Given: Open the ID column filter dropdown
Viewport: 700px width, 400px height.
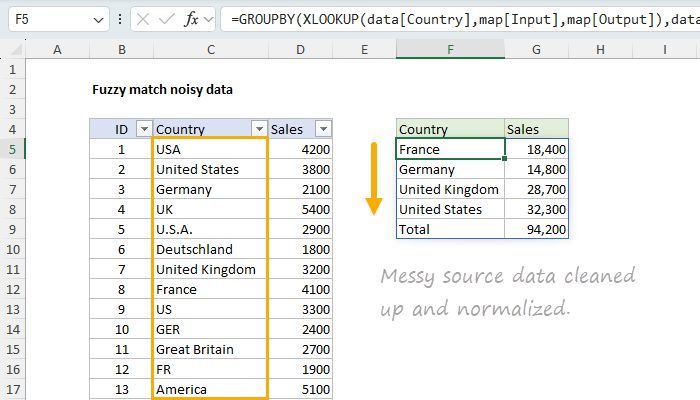Looking at the screenshot, I should pyautogui.click(x=144, y=129).
